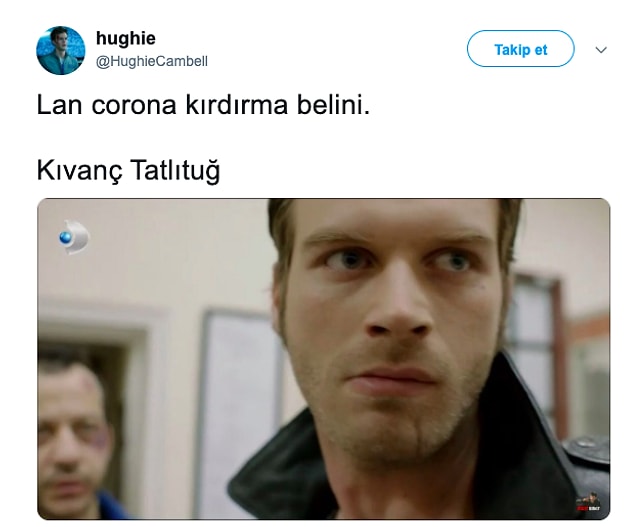Open hughie's profile avatar

point(61,50)
